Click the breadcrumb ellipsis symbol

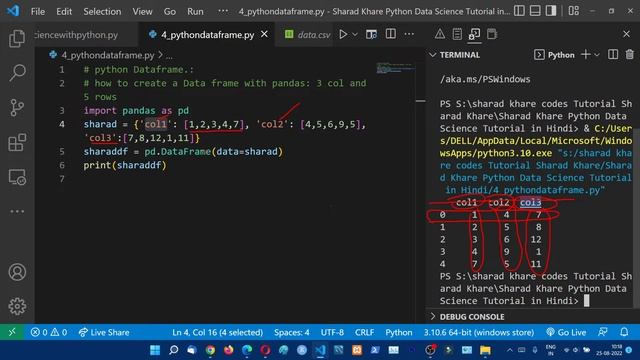[x=169, y=55]
